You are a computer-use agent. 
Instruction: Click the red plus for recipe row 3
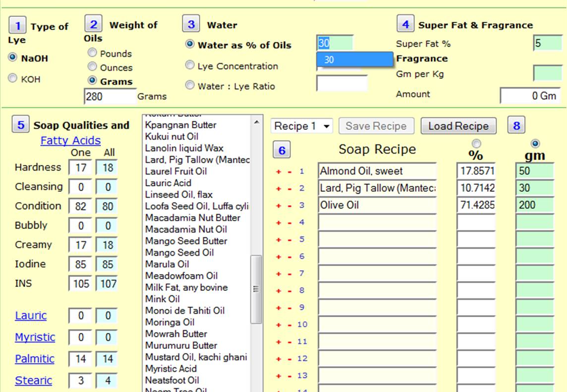point(279,206)
